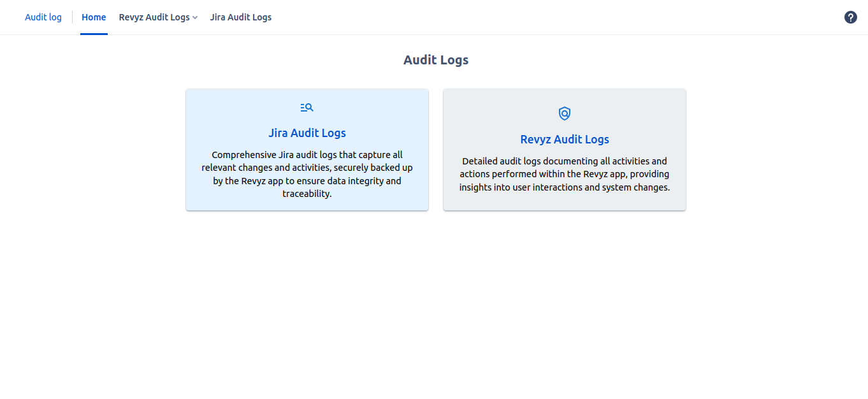Click 'actions performed within the Revyz app' line
868x399 pixels.
564,174
